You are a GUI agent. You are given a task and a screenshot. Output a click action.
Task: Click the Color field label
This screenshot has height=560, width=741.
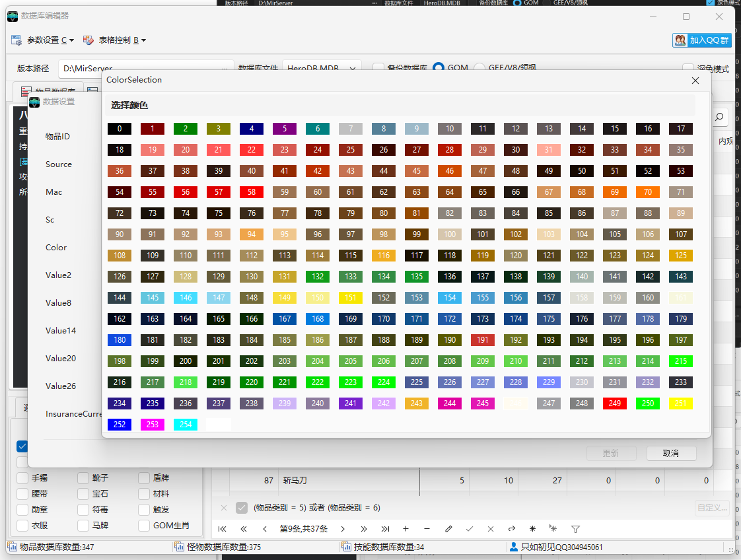(x=56, y=248)
